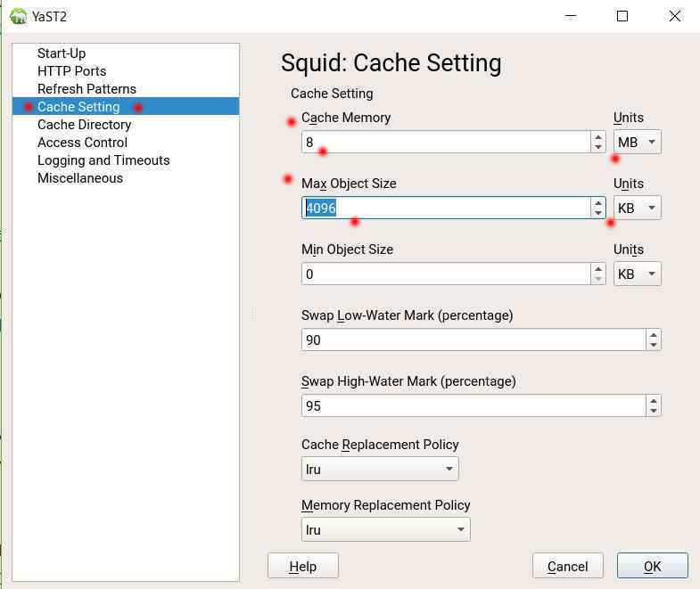Minimize the YaST2 window
The image size is (700, 589).
point(571,16)
